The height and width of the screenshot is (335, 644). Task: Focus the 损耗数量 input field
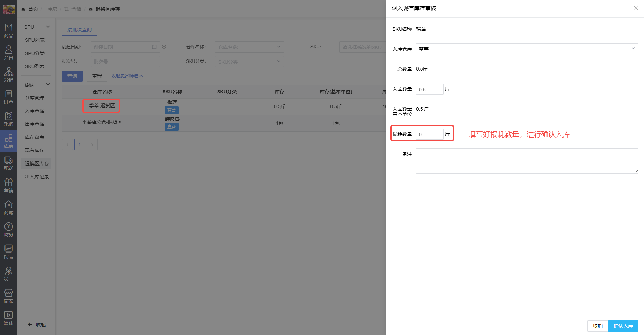click(x=430, y=134)
